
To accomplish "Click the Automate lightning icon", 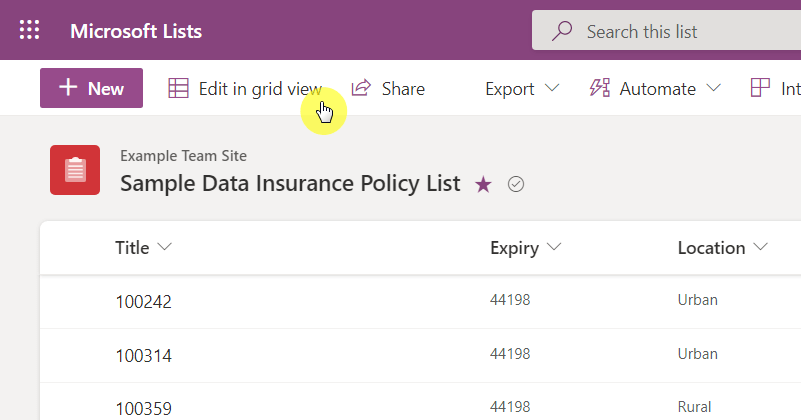I will 600,88.
